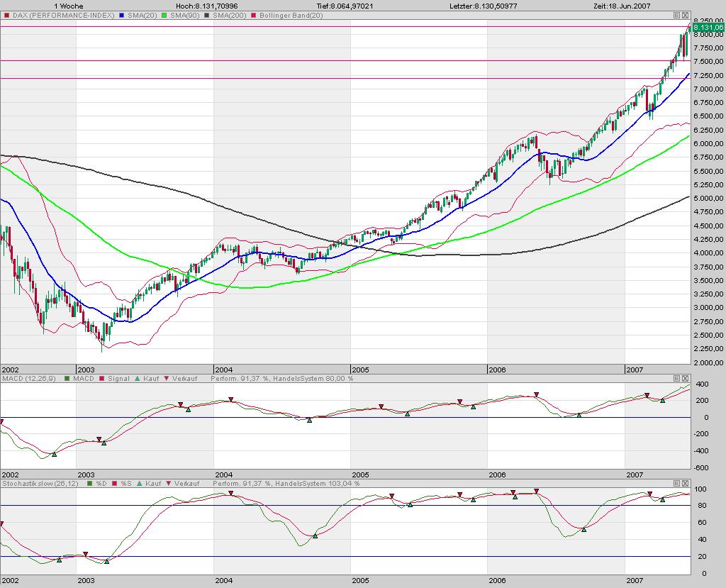This screenshot has width=726, height=588.
Task: Click the MACD sell marker at start of 2004
Action: pos(230,399)
